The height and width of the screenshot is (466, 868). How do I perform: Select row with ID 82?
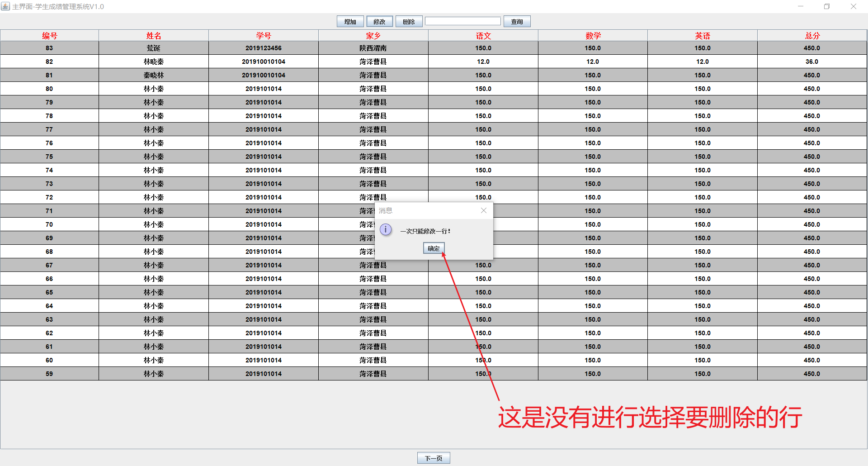434,62
